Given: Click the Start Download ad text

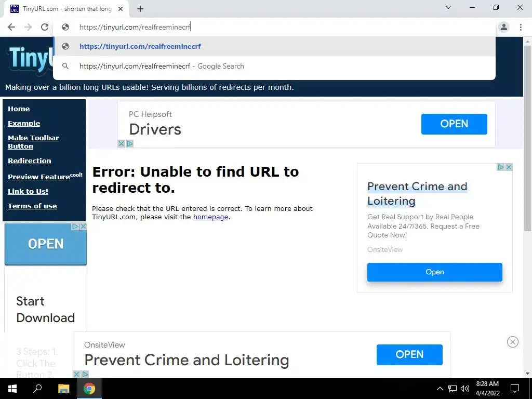Looking at the screenshot, I should (x=46, y=310).
